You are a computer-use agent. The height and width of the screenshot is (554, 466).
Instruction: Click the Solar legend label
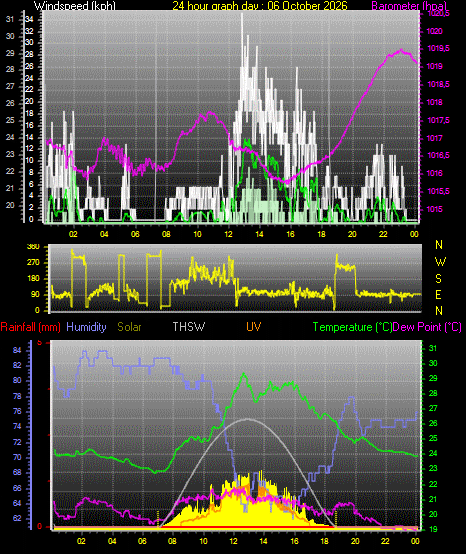(x=129, y=327)
